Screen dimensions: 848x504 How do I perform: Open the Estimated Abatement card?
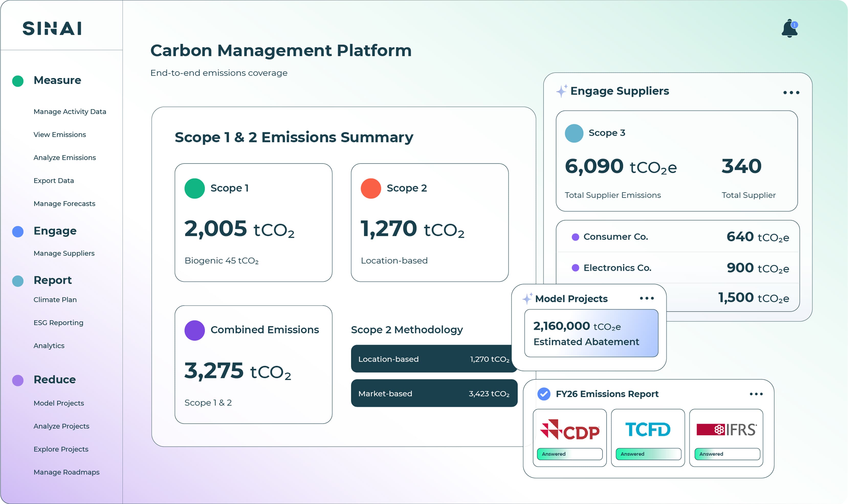(x=591, y=333)
